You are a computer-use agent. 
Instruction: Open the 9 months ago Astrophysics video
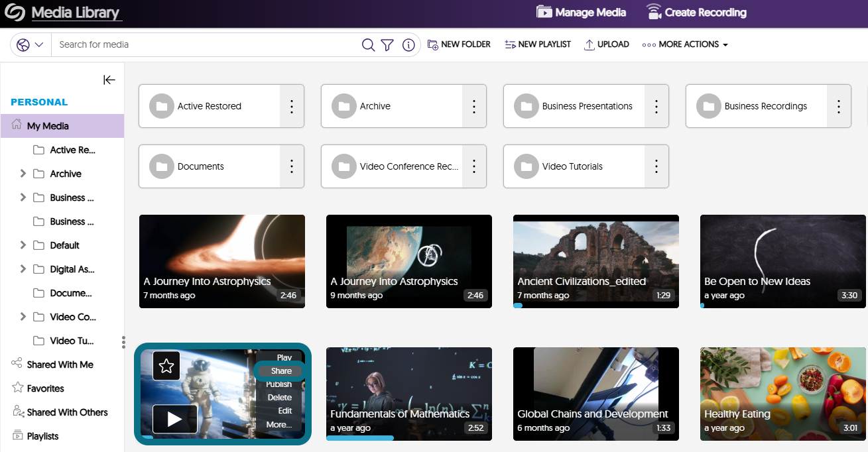click(x=409, y=261)
